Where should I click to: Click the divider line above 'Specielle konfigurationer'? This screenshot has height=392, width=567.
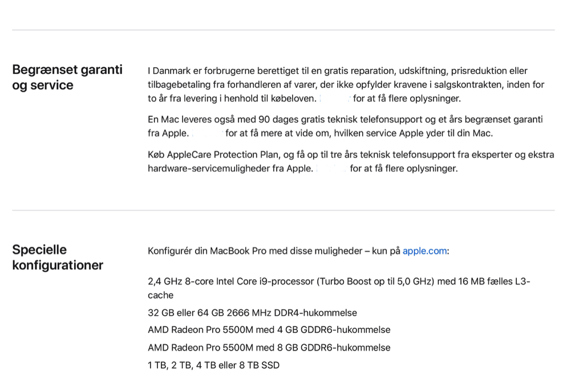tap(283, 210)
